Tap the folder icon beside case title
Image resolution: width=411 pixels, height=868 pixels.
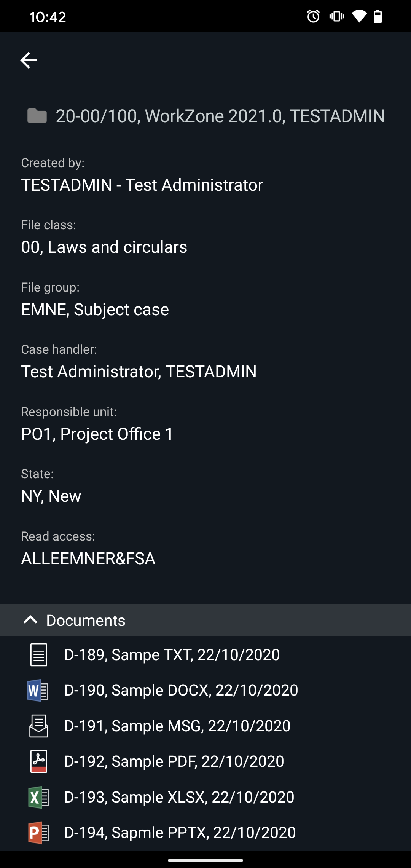[37, 116]
